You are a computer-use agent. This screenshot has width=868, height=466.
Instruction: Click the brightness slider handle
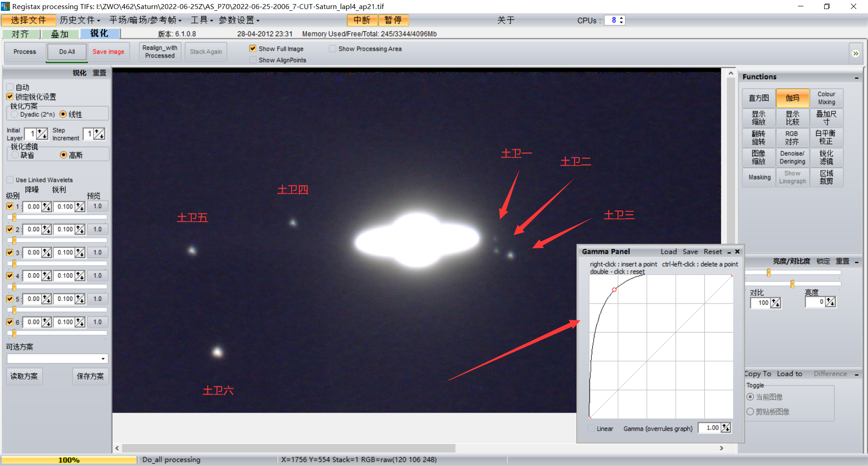coord(793,284)
